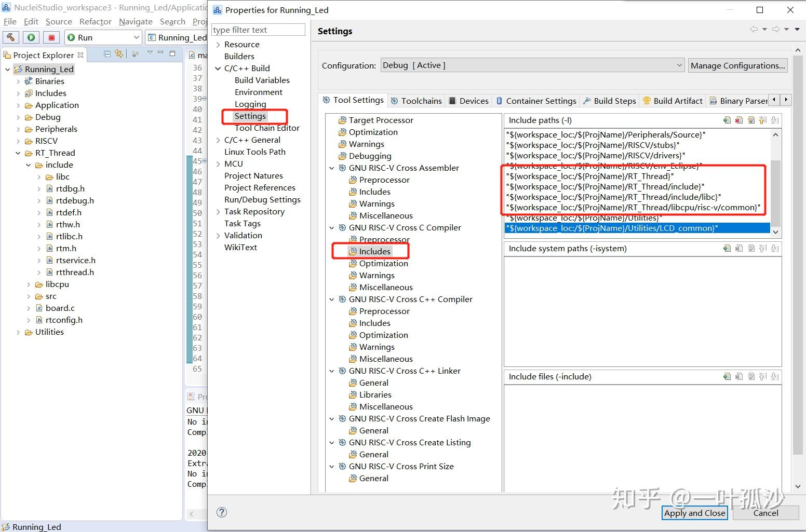This screenshot has height=532, width=806.
Task: Collapse the RT_Thread folder in Project Explorer
Action: click(x=18, y=153)
